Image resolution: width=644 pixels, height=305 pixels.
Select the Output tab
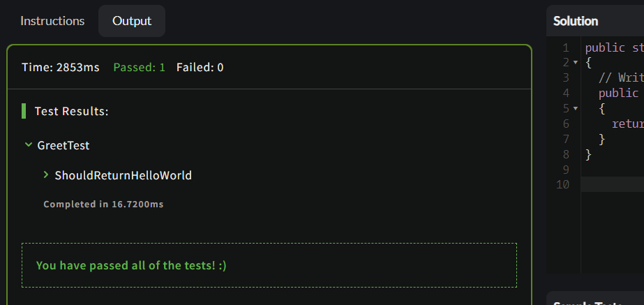point(132,21)
